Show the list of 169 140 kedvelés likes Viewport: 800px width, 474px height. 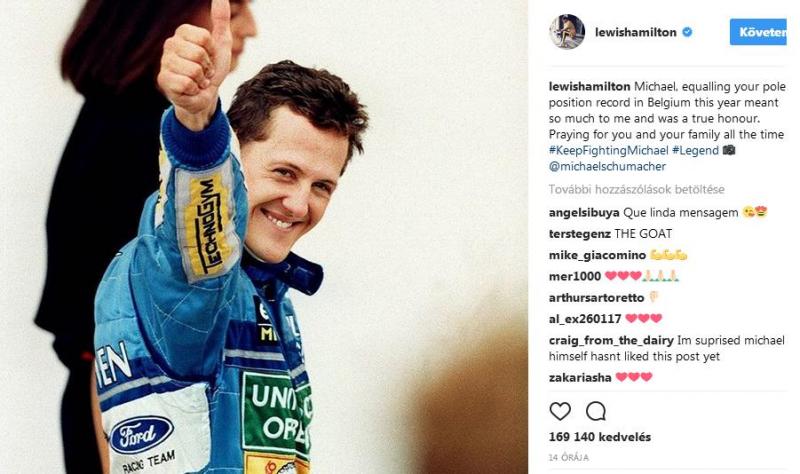coord(600,437)
